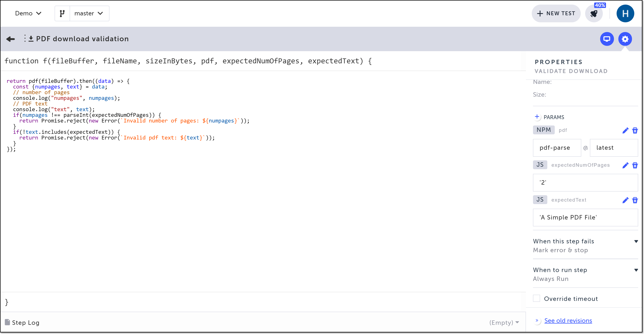Edit the pdf NPM parameter

(x=625, y=130)
